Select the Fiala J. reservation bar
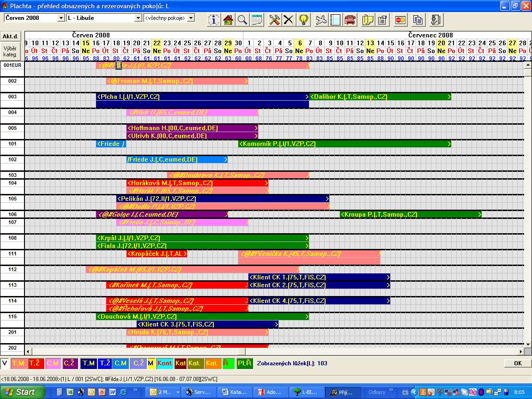Screen dimensions: 532x399 point(202,246)
